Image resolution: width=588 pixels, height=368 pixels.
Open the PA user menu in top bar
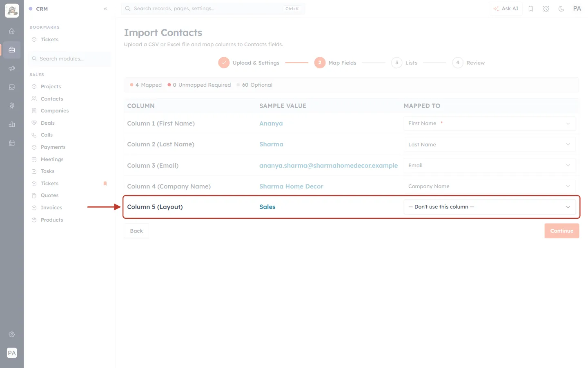pyautogui.click(x=577, y=9)
